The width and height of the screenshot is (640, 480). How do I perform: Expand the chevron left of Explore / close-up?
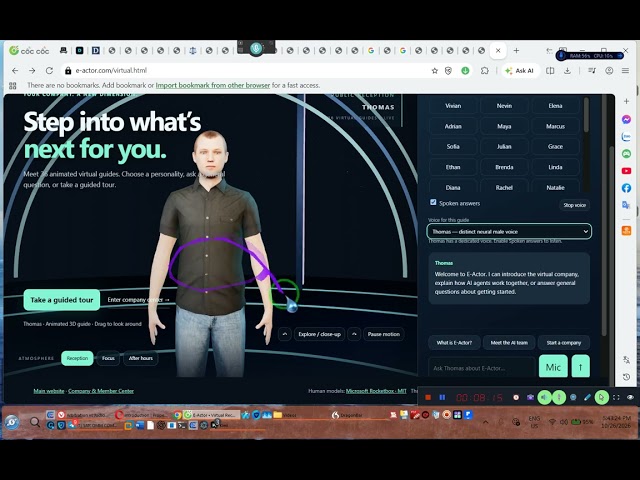click(285, 334)
